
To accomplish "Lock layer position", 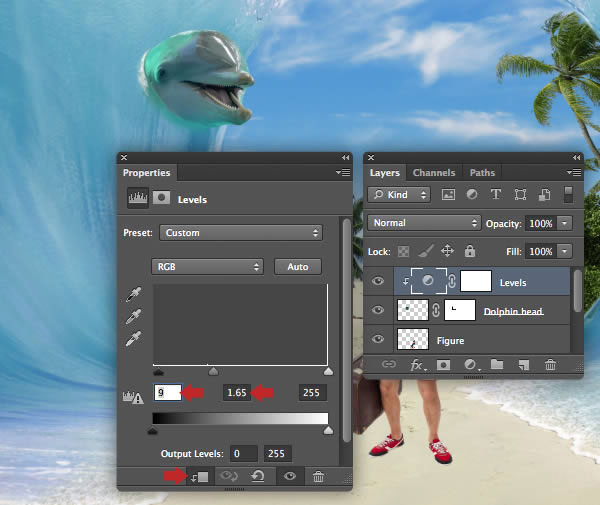I will click(x=447, y=251).
